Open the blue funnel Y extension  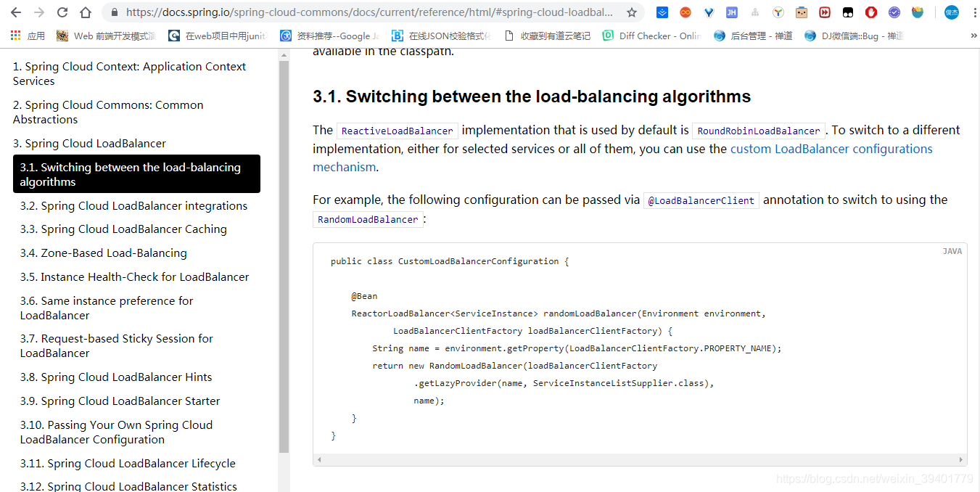tap(709, 12)
